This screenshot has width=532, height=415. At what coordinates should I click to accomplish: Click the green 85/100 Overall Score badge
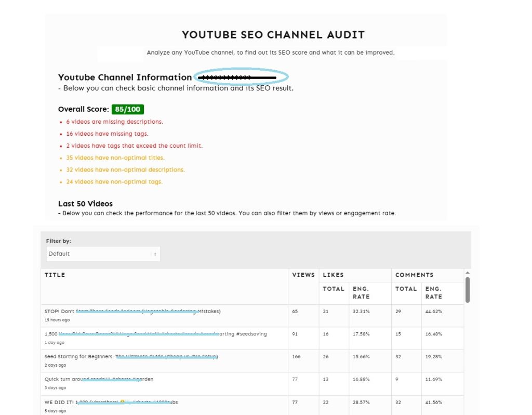(127, 109)
